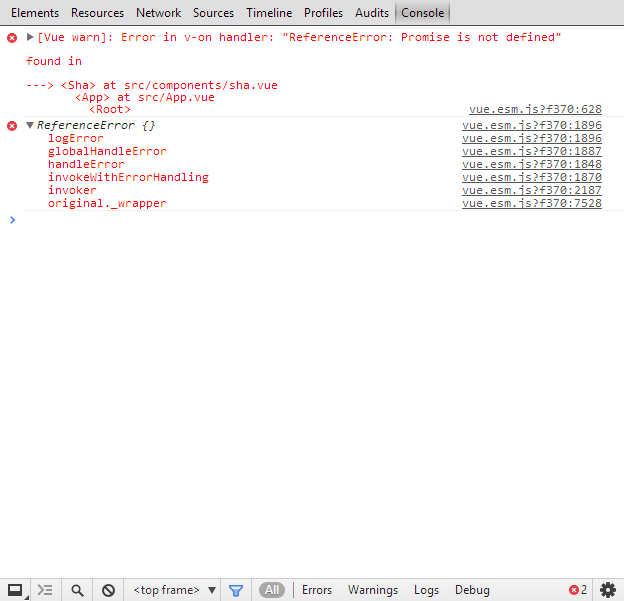Click the Root component line
This screenshot has height=601, width=624.
click(x=110, y=109)
